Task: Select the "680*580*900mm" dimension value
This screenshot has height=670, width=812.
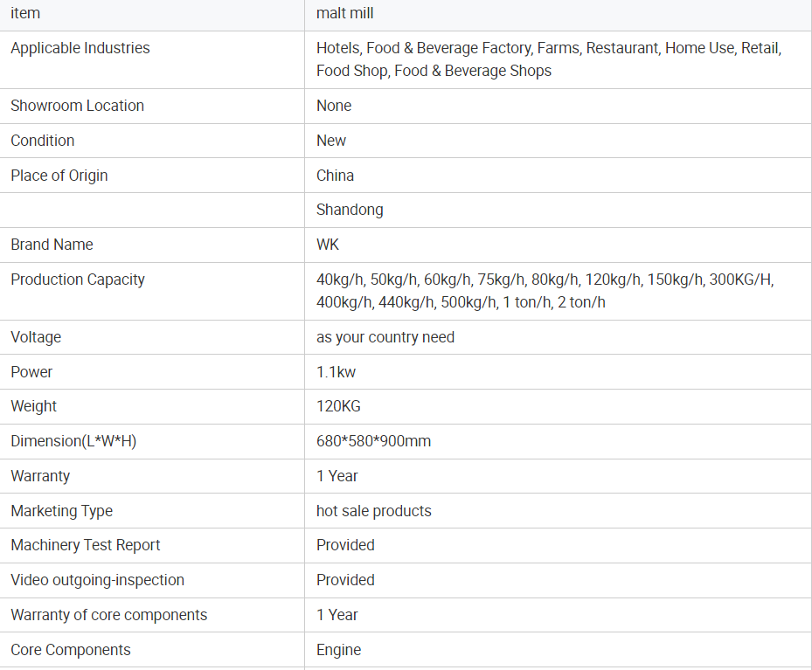Action: coord(373,441)
